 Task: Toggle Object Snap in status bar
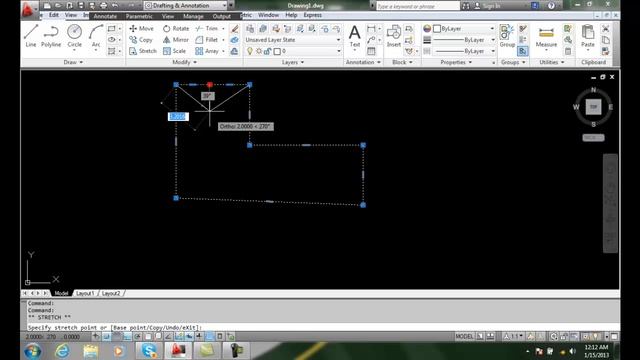[x=148, y=337]
